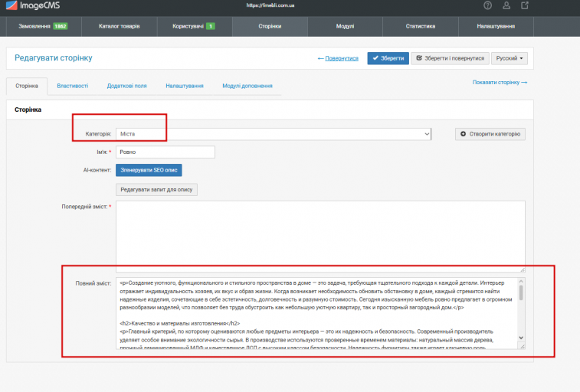Switch to the Модулі доповнення tab
This screenshot has width=580, height=392.
click(247, 86)
